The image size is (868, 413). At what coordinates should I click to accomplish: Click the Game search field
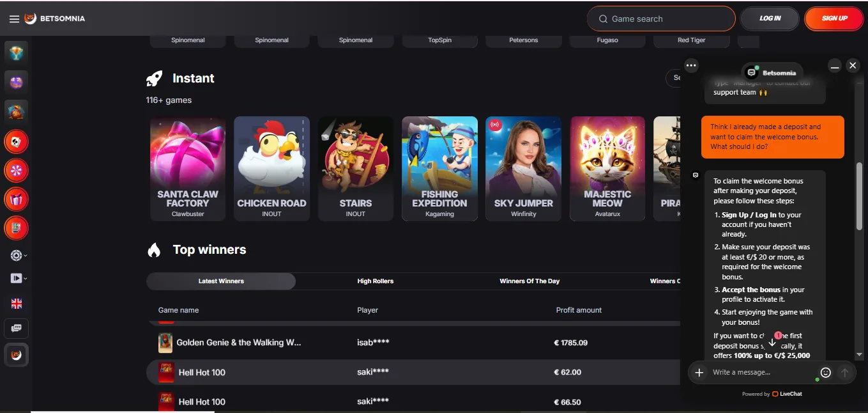661,19
